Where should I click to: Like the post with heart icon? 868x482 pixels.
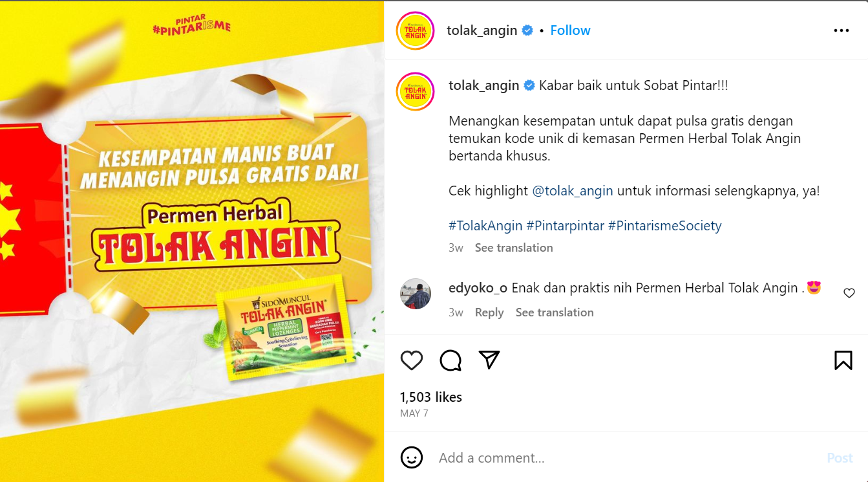[412, 360]
